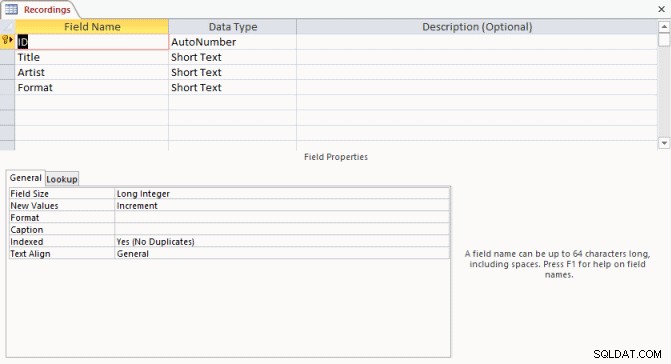Screen dimensions: 671x364
Task: Click the Text Align General property field
Action: click(x=282, y=254)
